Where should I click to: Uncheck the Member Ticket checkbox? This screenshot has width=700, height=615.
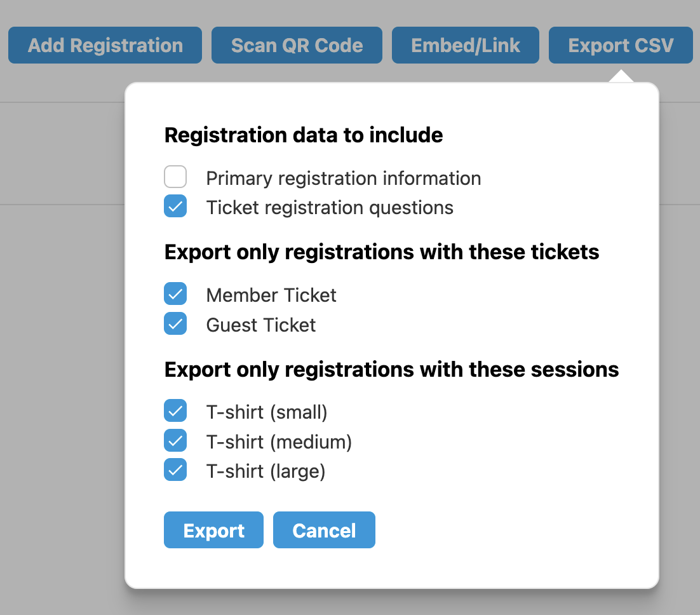tap(175, 294)
